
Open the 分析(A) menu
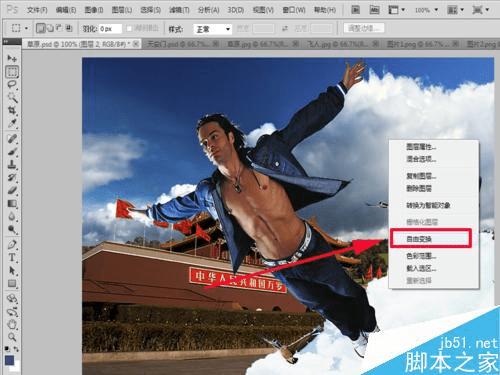[208, 10]
